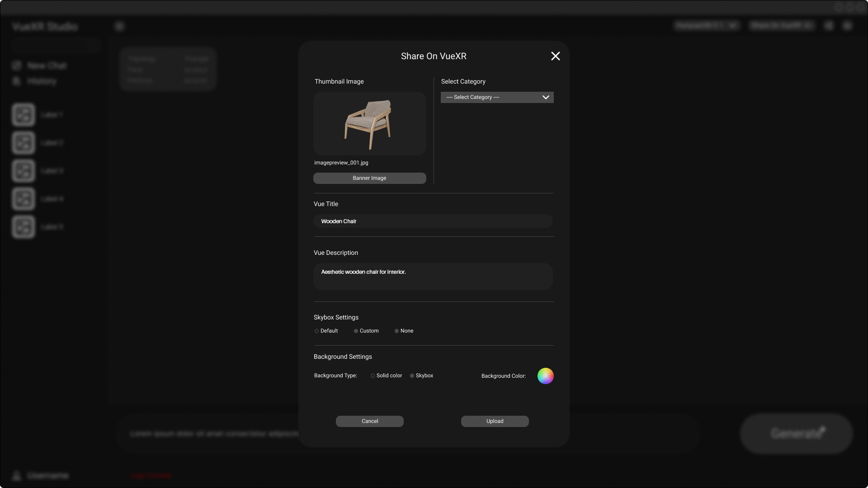
Task: Expand the dropdown in the top bar
Action: click(x=732, y=26)
